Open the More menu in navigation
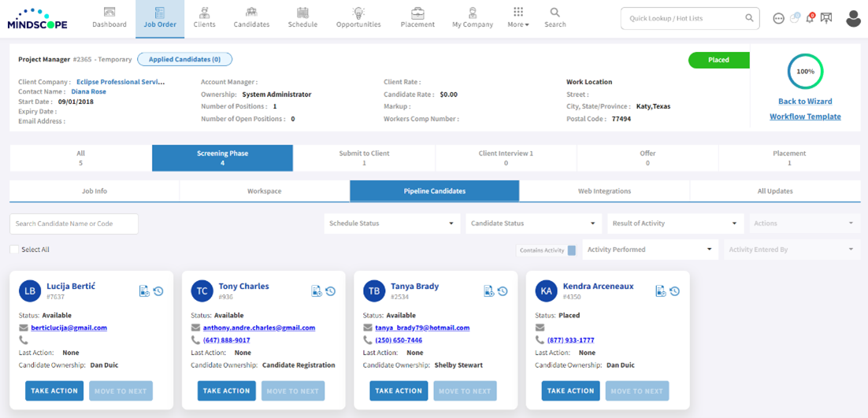This screenshot has width=868, height=418. 517,18
